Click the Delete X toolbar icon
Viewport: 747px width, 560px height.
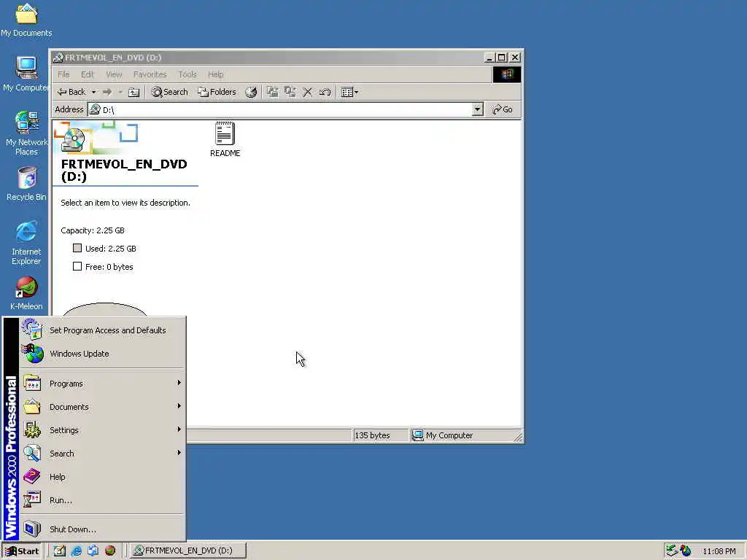coord(308,92)
